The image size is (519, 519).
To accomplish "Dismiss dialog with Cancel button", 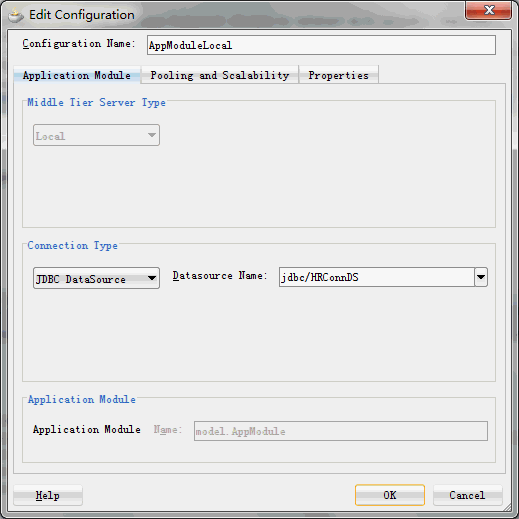I will point(467,495).
